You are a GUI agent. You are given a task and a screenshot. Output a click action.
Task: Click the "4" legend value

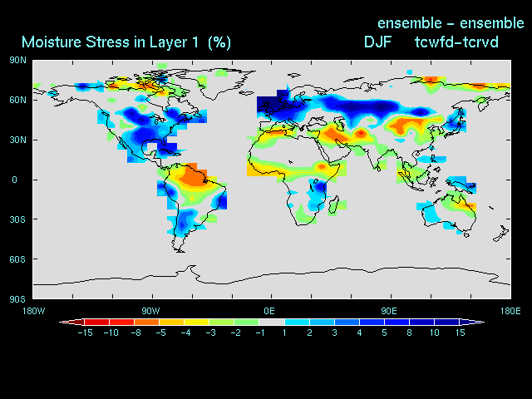tap(359, 332)
